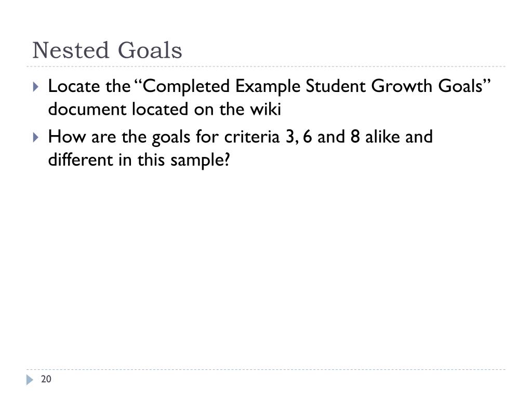Click the word "How" starting second bullet
Image resolution: width=532 pixels, height=399 pixels.
pyautogui.click(x=67, y=137)
